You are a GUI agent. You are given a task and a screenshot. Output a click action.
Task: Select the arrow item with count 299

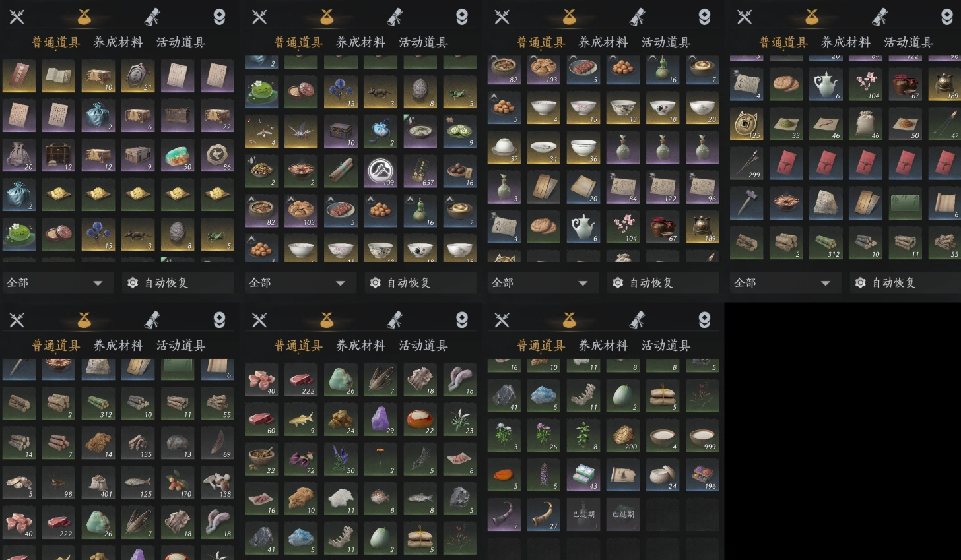[746, 163]
